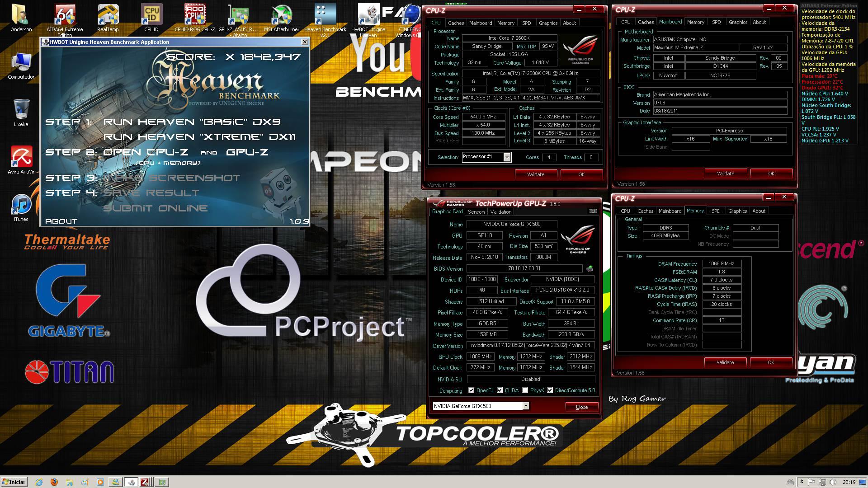The width and height of the screenshot is (868, 488).
Task: Click the Firefox taskbar icon
Action: (x=54, y=482)
